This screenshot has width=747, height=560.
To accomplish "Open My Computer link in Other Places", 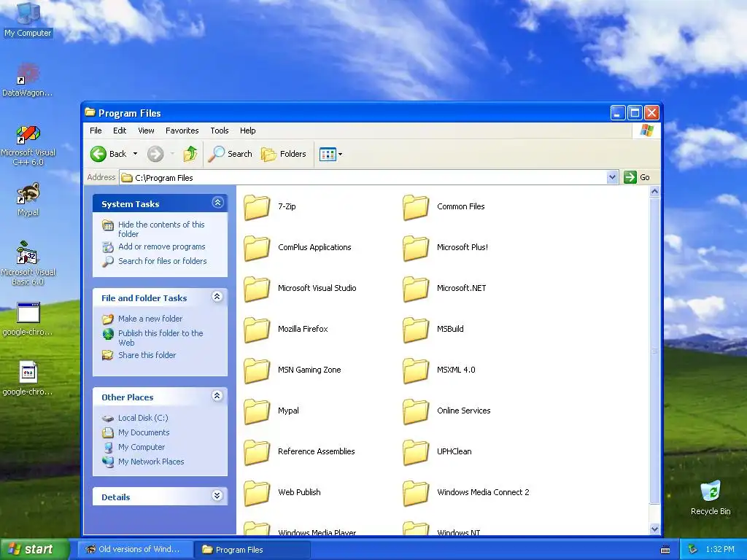I will pos(142,447).
